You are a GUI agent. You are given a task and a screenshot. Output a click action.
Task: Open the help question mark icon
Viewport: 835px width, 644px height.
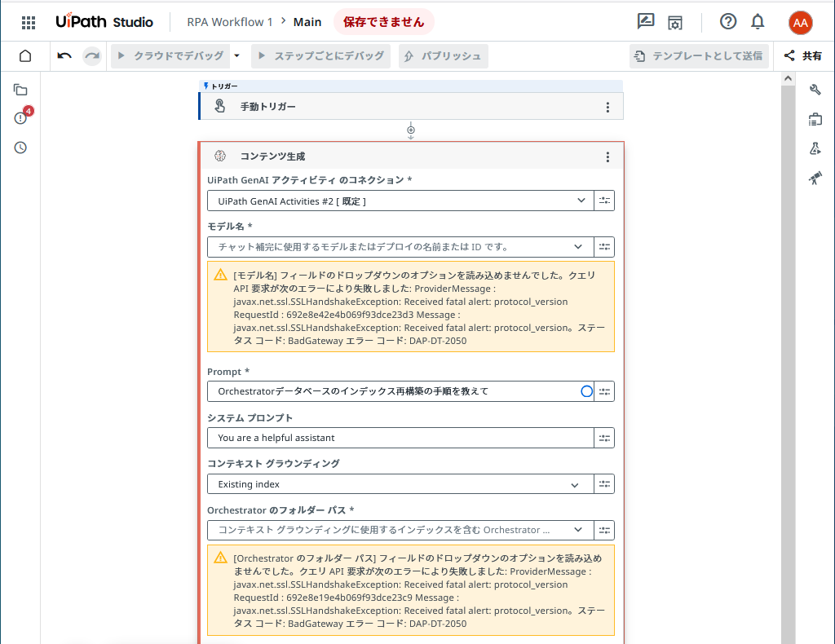coord(728,22)
